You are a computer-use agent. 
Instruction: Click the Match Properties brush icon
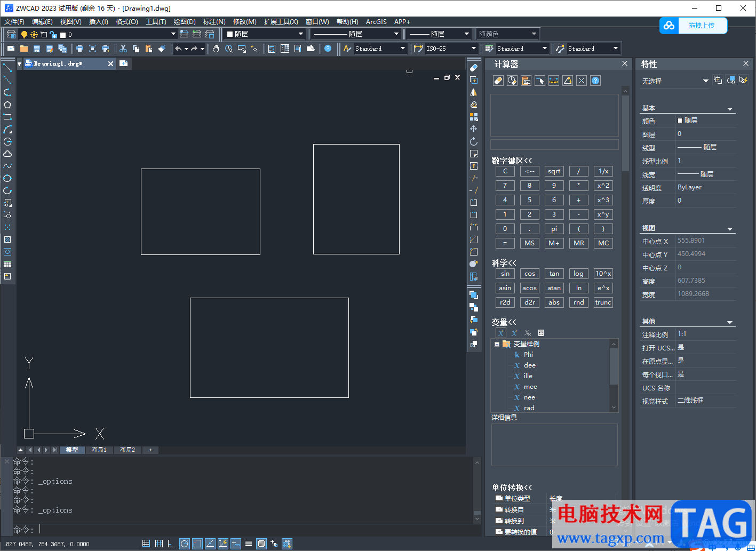[162, 49]
